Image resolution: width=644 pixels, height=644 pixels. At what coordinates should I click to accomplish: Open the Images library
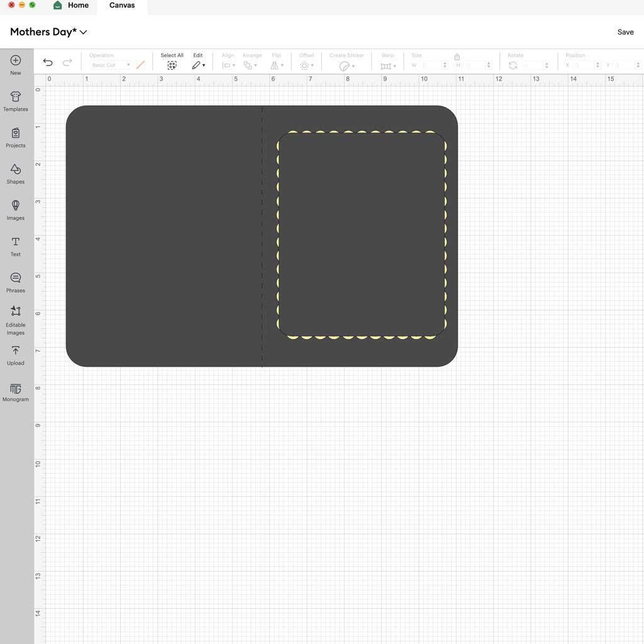pyautogui.click(x=16, y=210)
